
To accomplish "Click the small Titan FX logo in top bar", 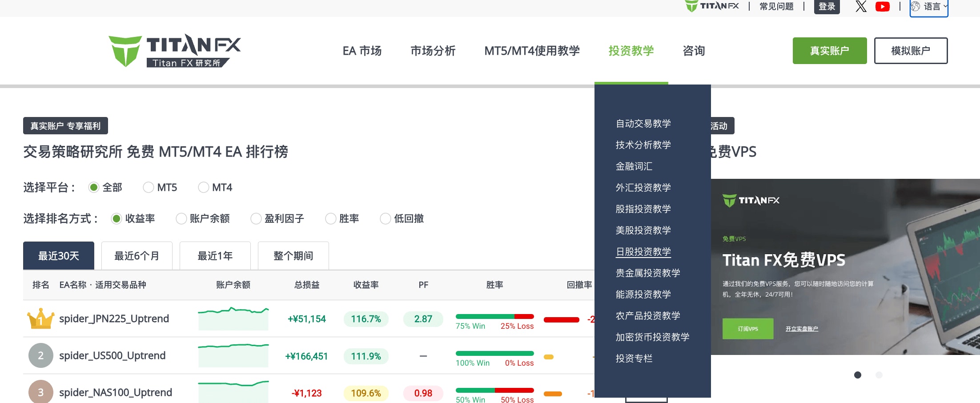I will pyautogui.click(x=712, y=6).
